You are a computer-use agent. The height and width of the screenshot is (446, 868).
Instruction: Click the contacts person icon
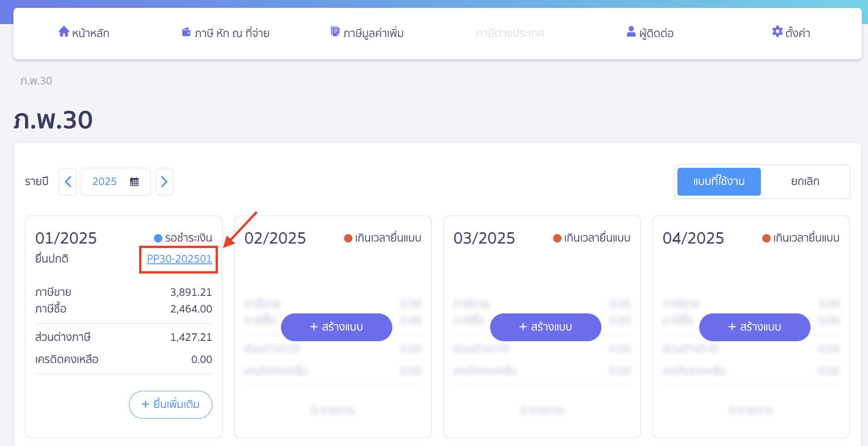tap(631, 32)
